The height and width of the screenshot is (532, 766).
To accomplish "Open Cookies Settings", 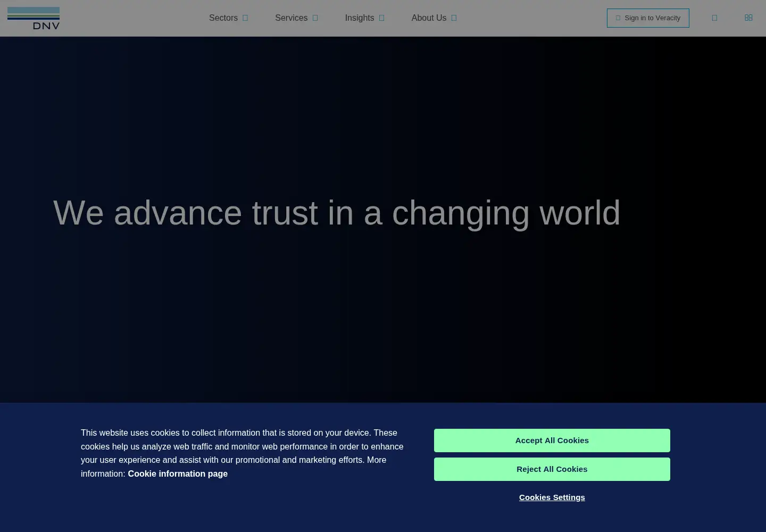I will point(552,497).
